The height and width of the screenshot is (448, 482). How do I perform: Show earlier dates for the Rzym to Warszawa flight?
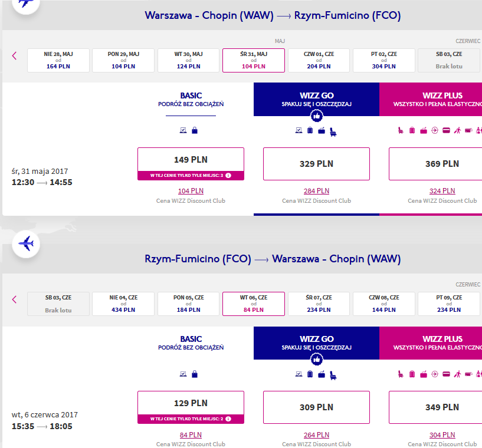coord(14,299)
